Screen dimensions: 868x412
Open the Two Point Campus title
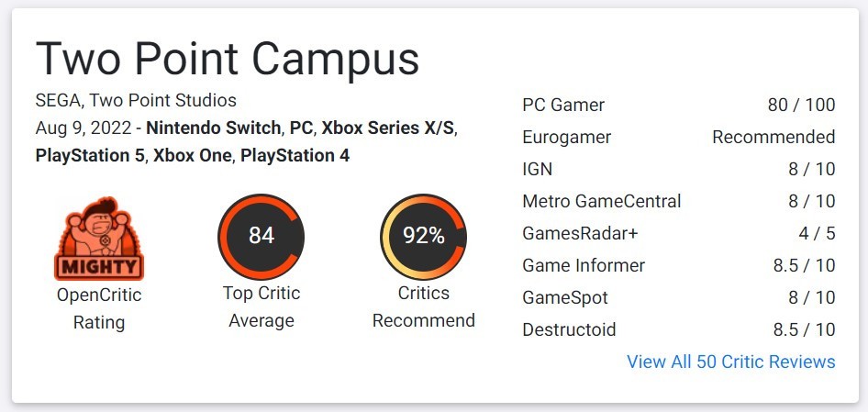point(227,59)
